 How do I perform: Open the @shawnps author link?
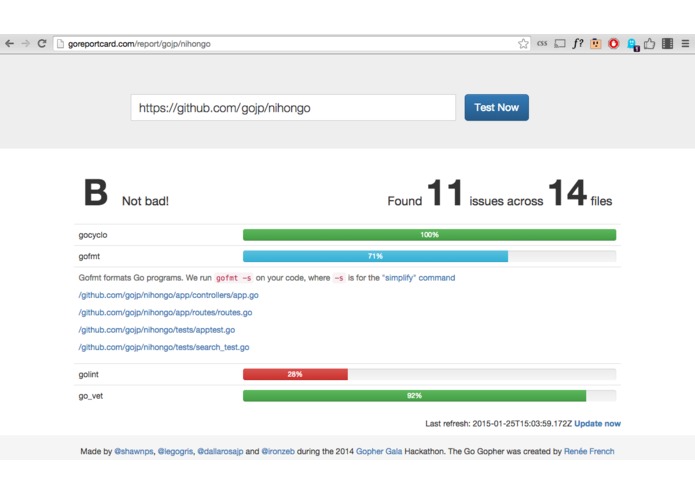[x=134, y=451]
